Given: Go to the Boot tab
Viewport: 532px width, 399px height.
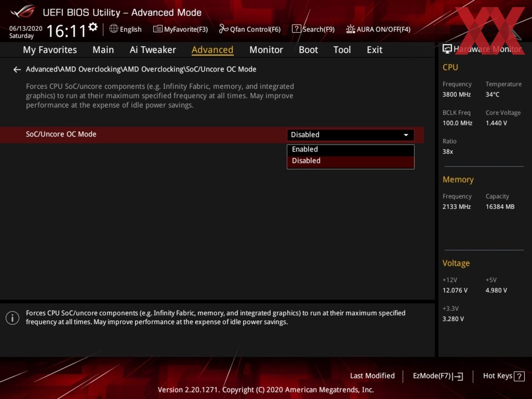Looking at the screenshot, I should click(308, 50).
